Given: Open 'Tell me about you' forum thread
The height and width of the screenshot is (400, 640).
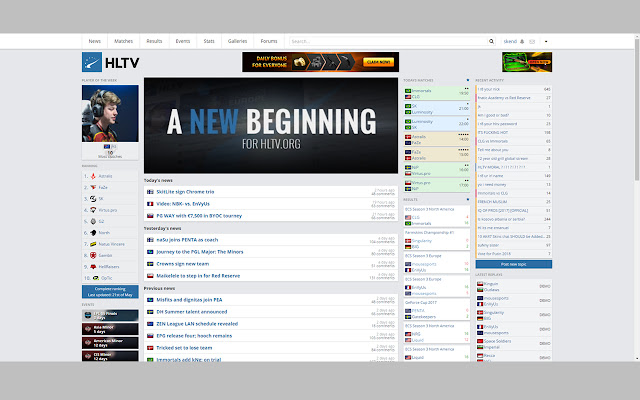Looking at the screenshot, I should [514, 150].
